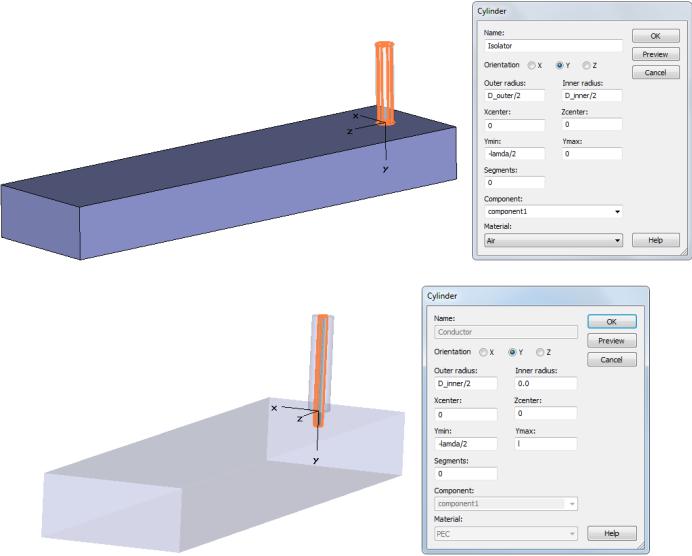Click Ymax field in Conductor dialog

coord(546,444)
